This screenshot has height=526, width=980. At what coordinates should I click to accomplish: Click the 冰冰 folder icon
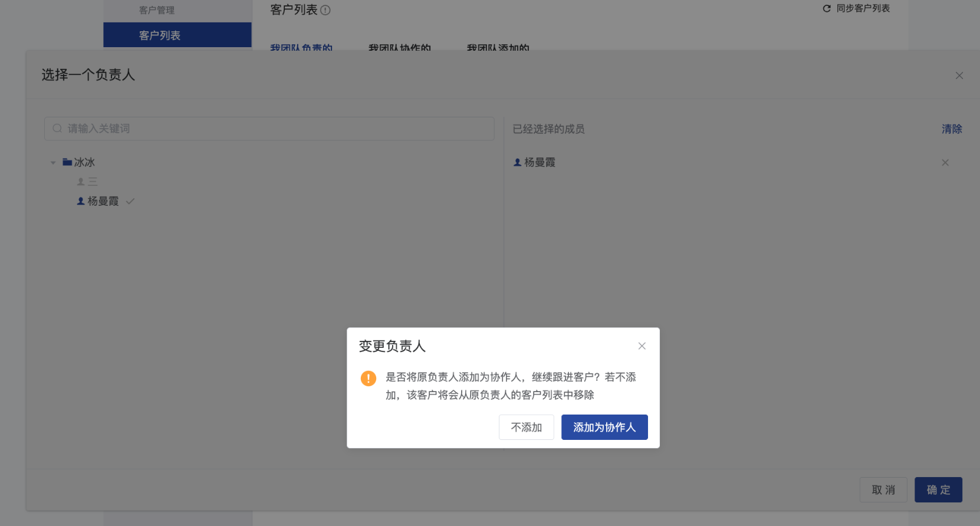[x=67, y=162]
